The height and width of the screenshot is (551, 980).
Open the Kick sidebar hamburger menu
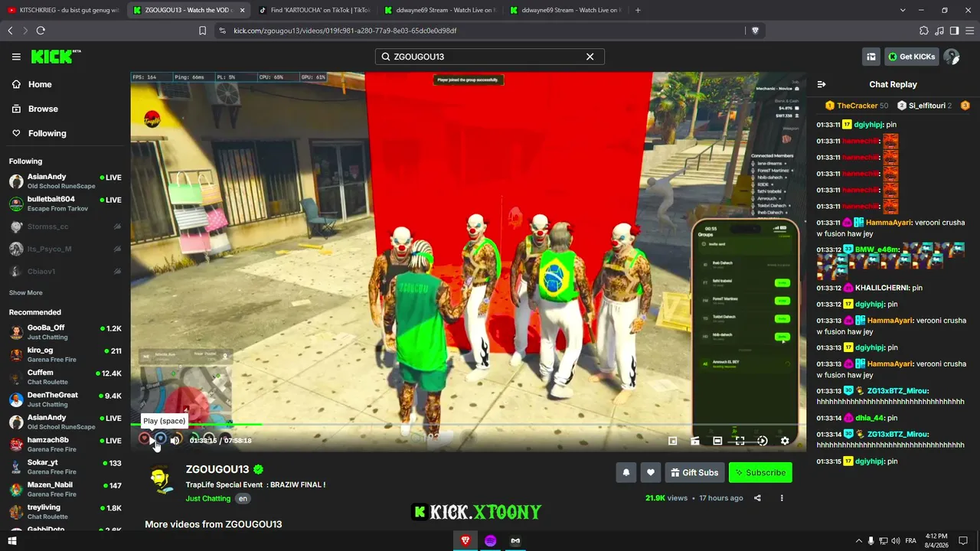[x=16, y=57]
